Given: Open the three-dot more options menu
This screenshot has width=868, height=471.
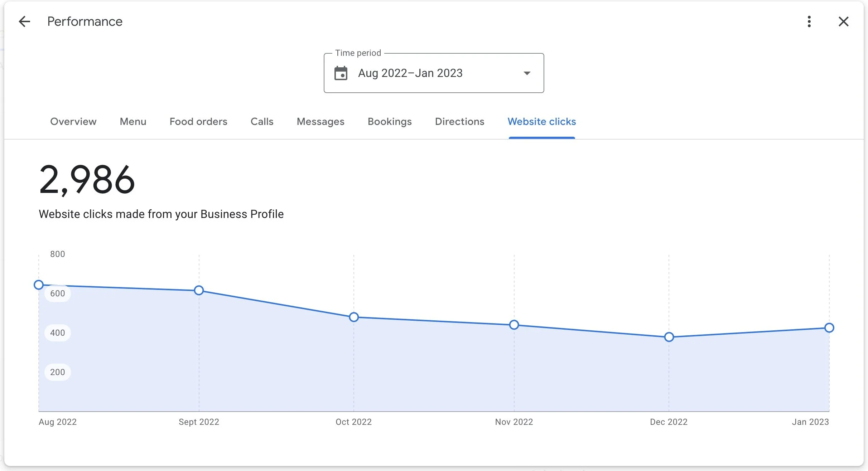Looking at the screenshot, I should pos(809,21).
